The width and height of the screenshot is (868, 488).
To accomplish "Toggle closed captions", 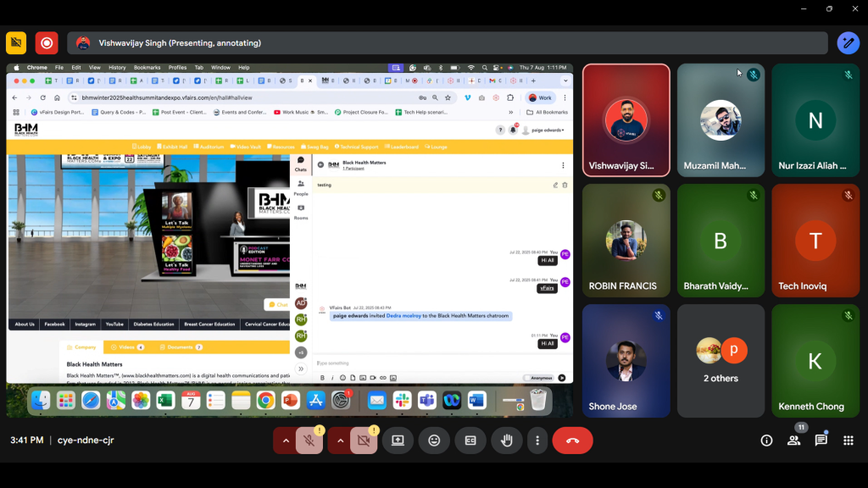I will click(x=470, y=441).
